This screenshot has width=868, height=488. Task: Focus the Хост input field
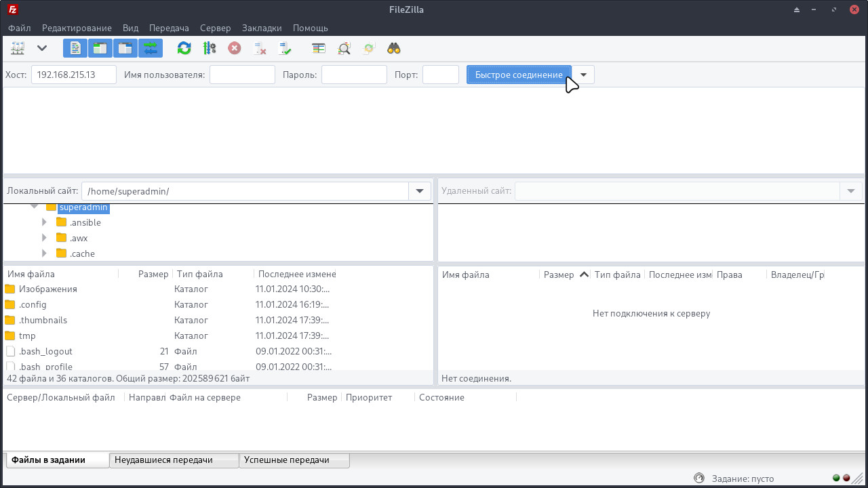pos(74,75)
